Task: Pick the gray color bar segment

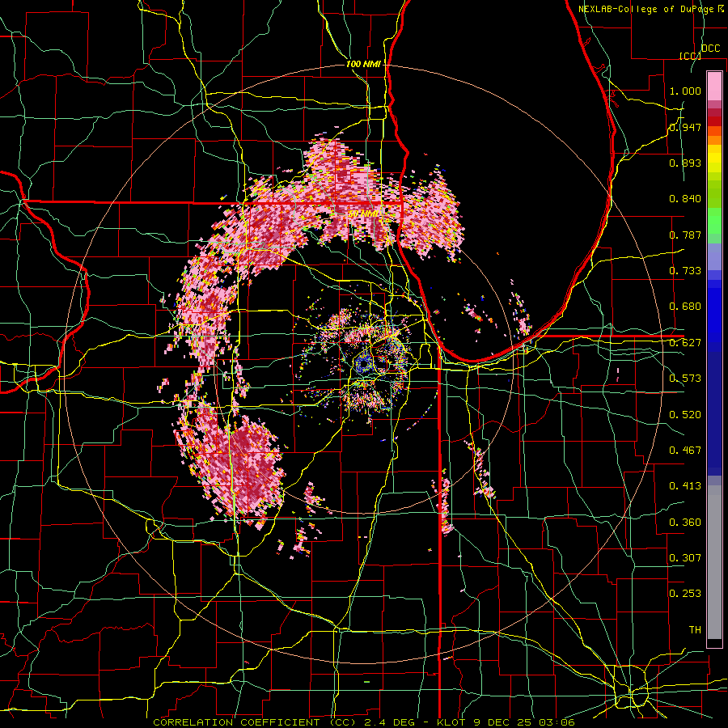Action: [x=714, y=562]
